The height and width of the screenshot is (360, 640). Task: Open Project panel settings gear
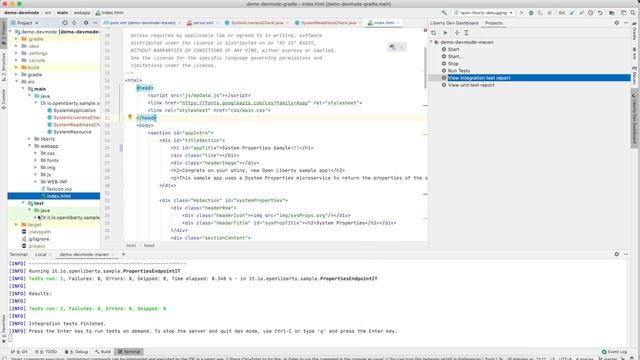86,23
